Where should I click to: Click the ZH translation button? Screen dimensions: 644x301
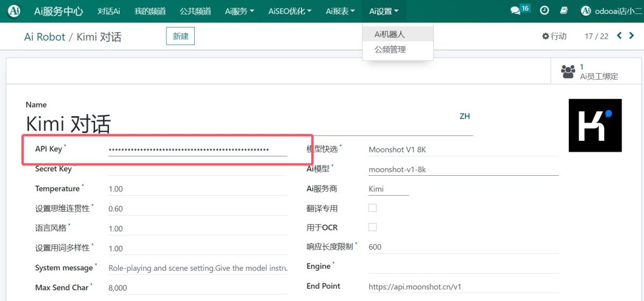point(465,116)
